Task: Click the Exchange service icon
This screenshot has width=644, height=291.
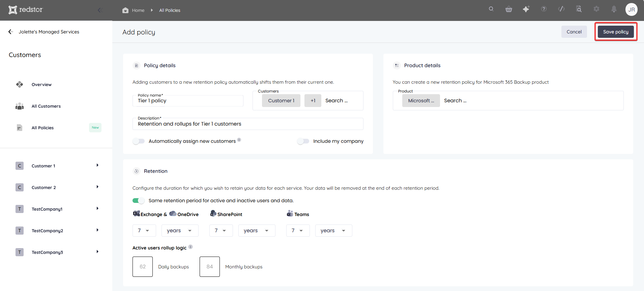Action: [136, 214]
